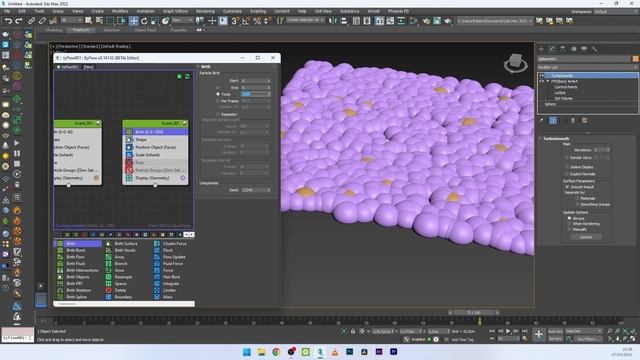Click the Update button in TurboSmooth
The height and width of the screenshot is (360, 640).
(585, 237)
